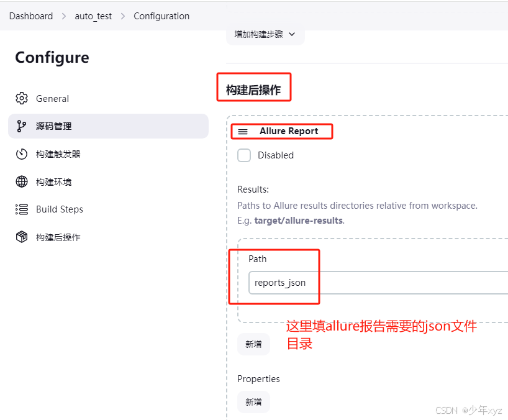Click the General gear icon

point(22,98)
